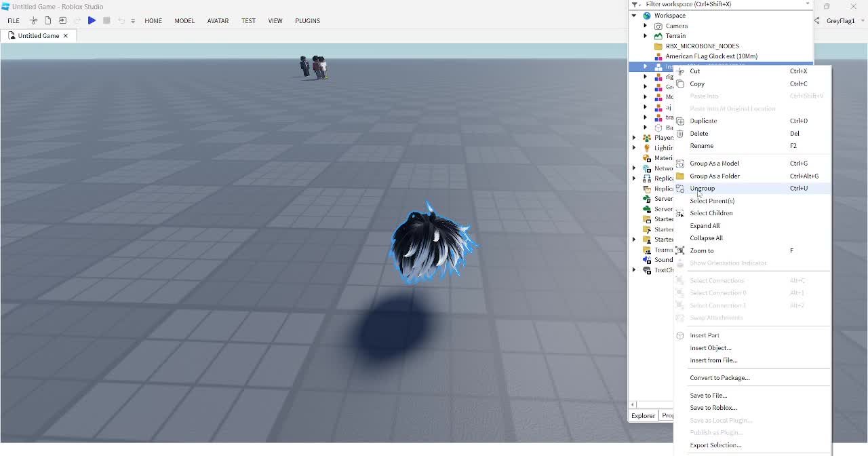The width and height of the screenshot is (868, 456).
Task: Close the Untitled Game tab
Action: pos(66,36)
